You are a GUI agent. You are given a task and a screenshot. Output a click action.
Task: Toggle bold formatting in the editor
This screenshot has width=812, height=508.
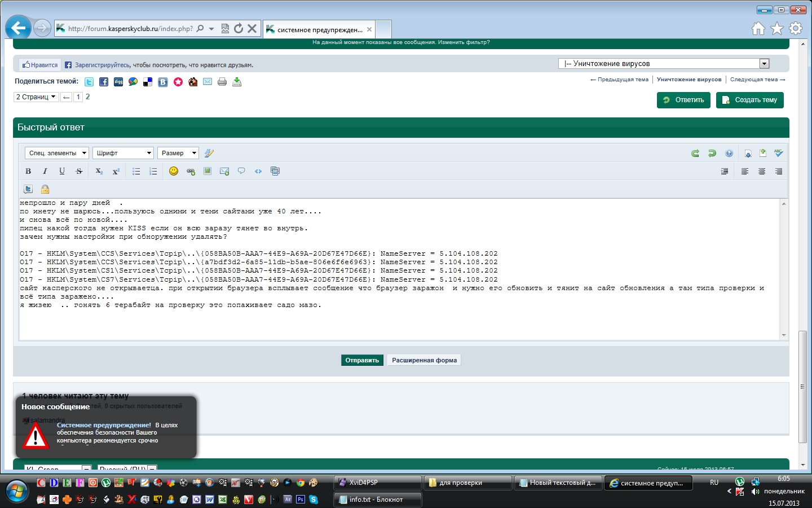point(28,171)
